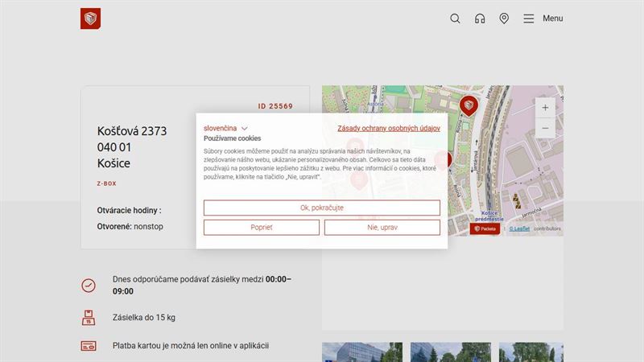Click the Packeta badge on map

point(485,228)
